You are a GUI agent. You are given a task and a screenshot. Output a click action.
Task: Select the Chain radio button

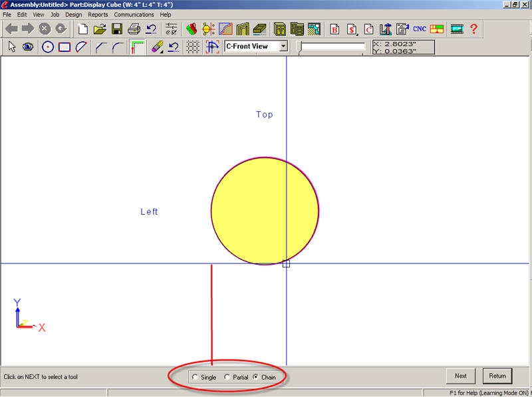tap(255, 377)
